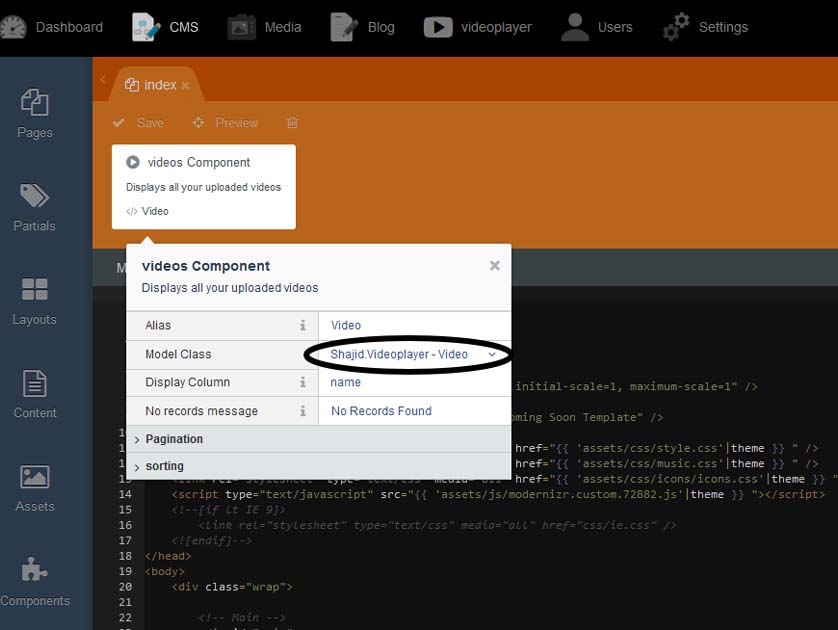Click the Settings menu label

pos(724,27)
